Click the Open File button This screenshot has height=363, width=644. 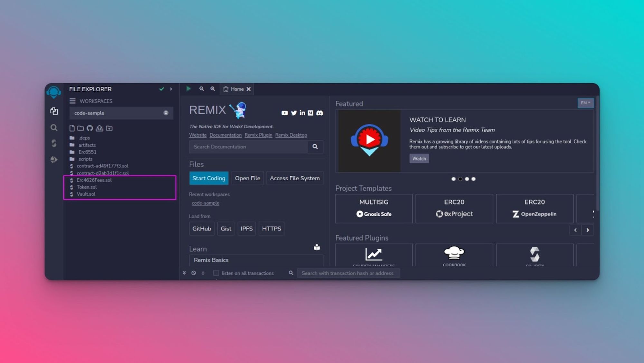coord(247,178)
